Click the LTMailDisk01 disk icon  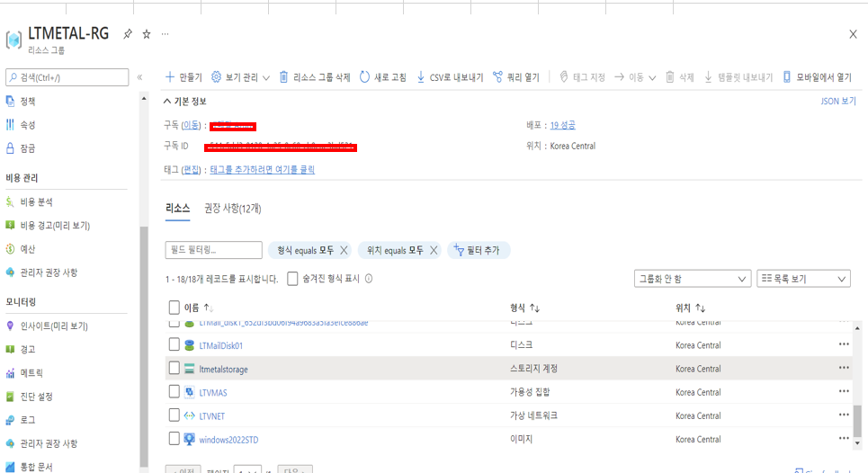[189, 345]
